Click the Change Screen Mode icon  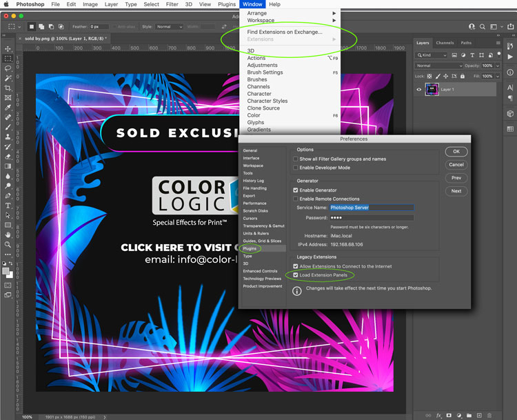8,295
